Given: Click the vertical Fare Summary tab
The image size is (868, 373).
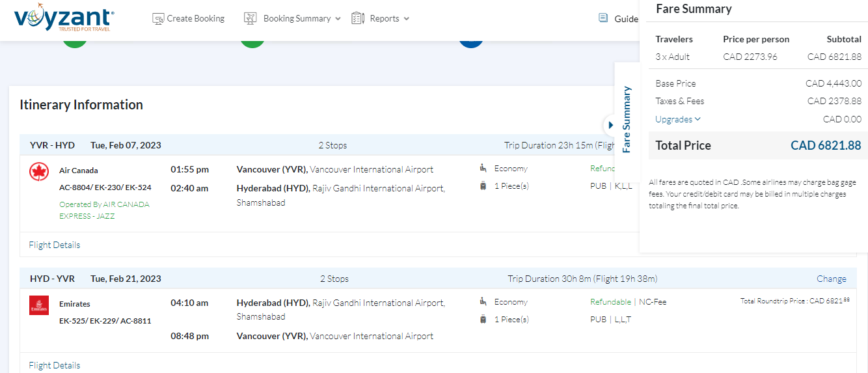Looking at the screenshot, I should click(627, 119).
